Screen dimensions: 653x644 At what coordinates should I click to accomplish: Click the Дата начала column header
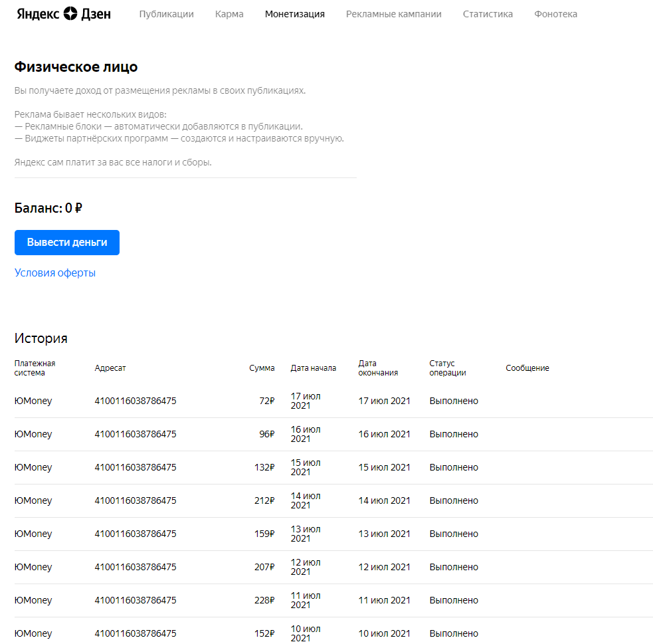click(x=313, y=368)
